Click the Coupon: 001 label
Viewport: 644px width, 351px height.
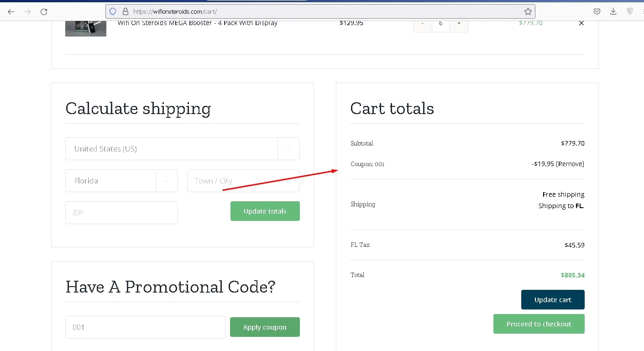367,164
